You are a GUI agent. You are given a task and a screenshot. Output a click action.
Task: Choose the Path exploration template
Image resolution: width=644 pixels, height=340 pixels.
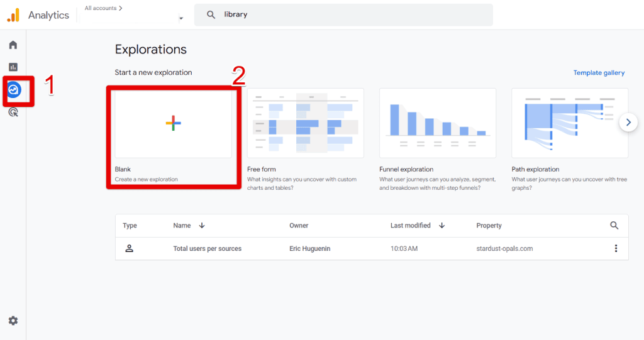click(x=570, y=123)
